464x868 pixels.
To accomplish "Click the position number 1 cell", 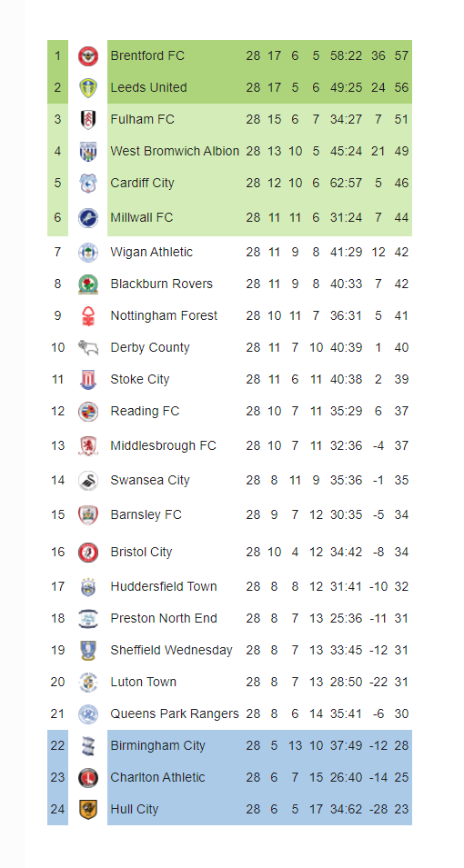I will point(57,56).
